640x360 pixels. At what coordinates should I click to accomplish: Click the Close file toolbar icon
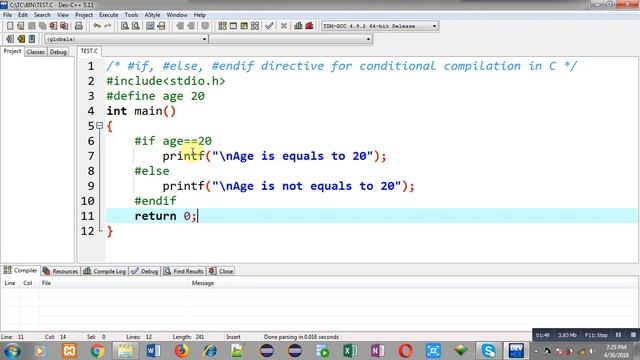pos(53,26)
